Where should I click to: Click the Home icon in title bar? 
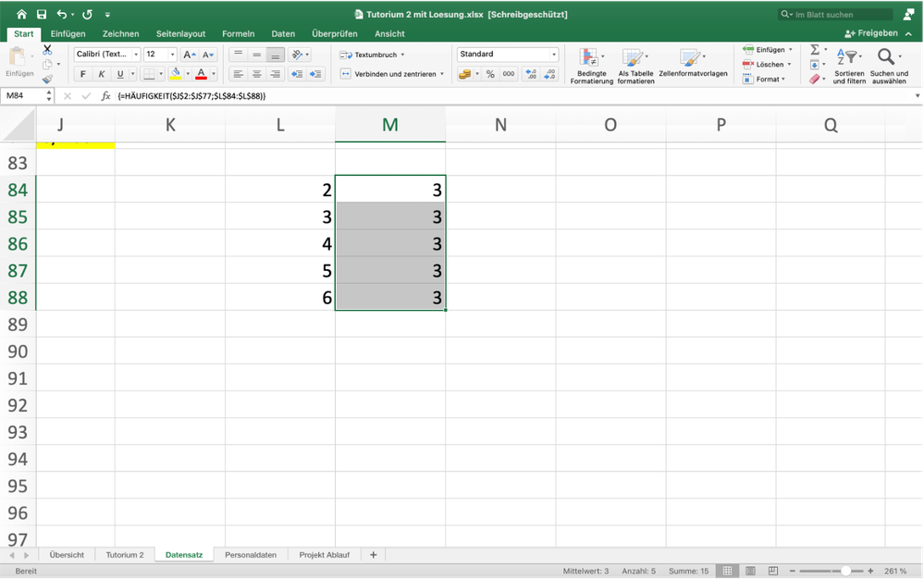[x=22, y=14]
